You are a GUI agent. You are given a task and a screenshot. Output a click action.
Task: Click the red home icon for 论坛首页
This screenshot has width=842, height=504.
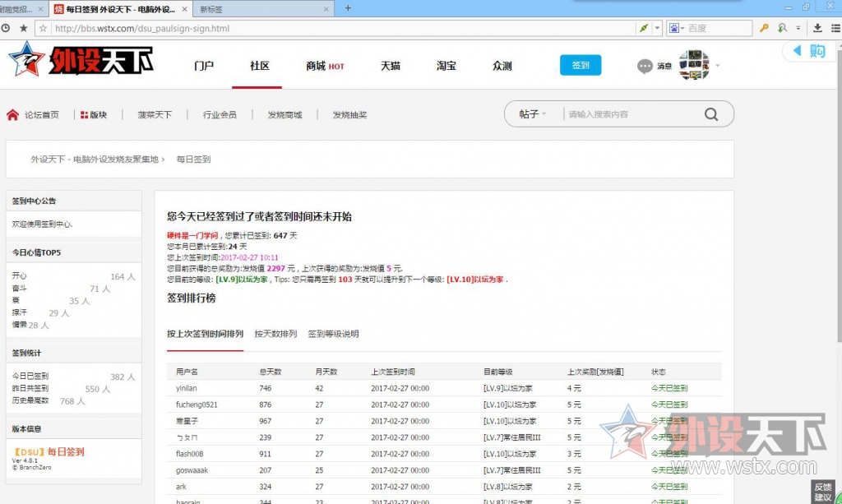point(13,115)
